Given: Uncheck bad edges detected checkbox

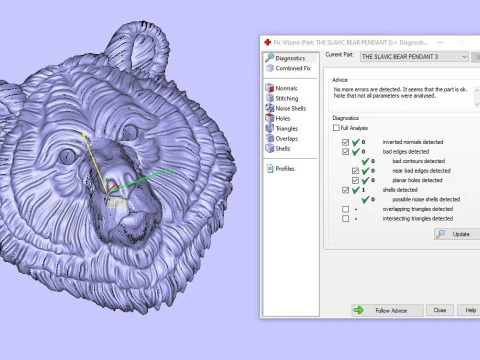Looking at the screenshot, I should click(x=345, y=152).
